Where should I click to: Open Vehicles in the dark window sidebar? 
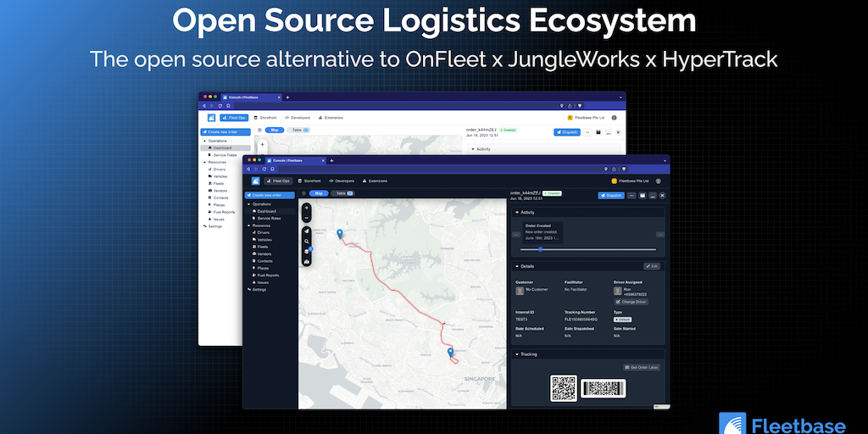coord(264,240)
